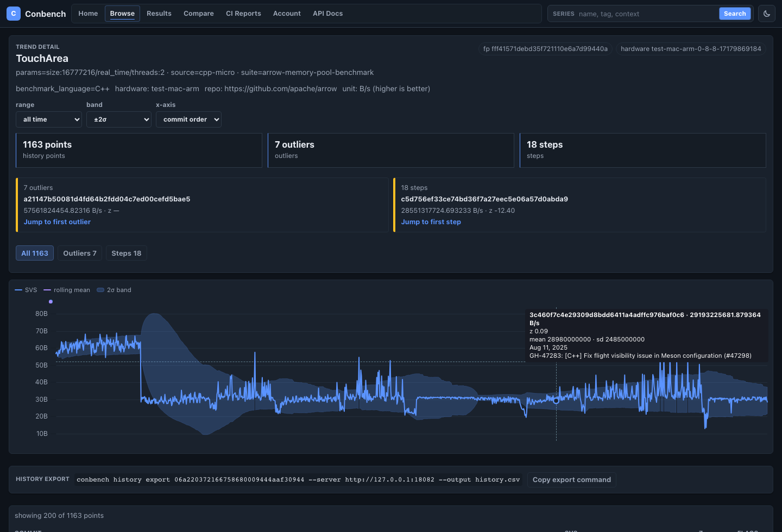
Task: Click the conbench history export command text
Action: point(298,480)
